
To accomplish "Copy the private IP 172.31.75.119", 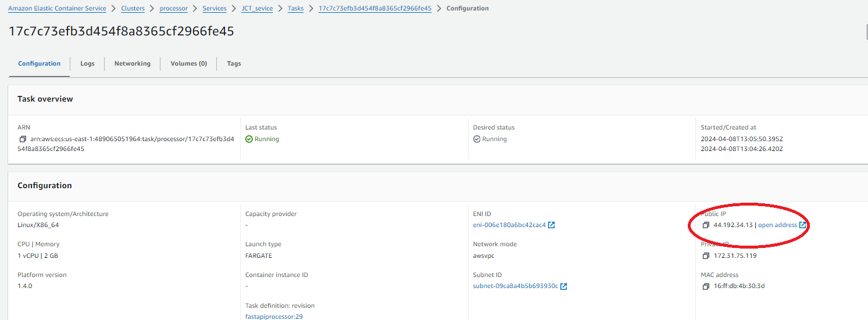I will pyautogui.click(x=706, y=256).
